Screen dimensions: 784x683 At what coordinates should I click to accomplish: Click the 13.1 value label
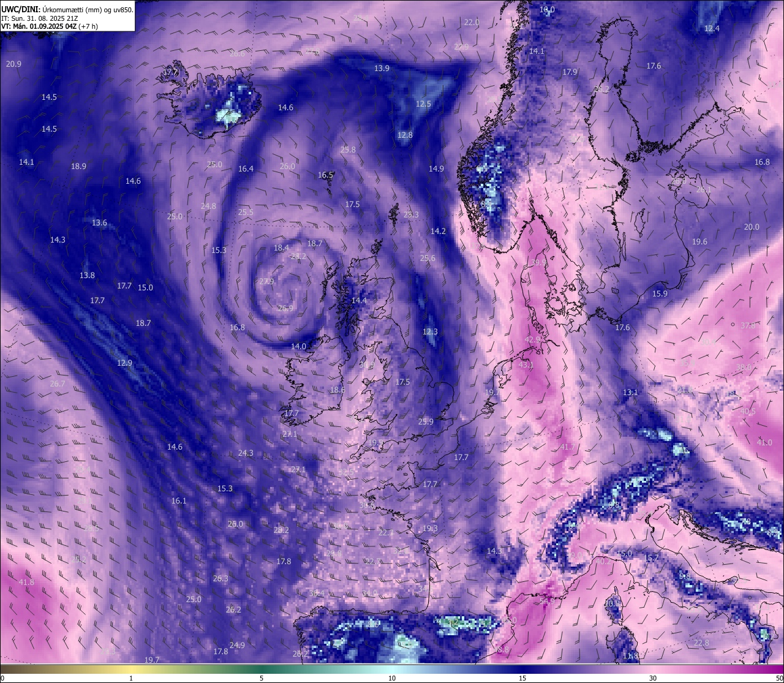630,392
